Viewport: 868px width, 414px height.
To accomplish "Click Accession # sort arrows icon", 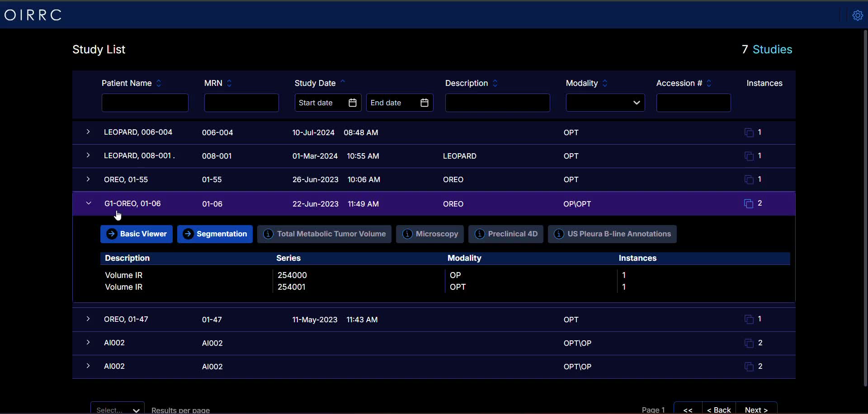I will click(x=709, y=83).
